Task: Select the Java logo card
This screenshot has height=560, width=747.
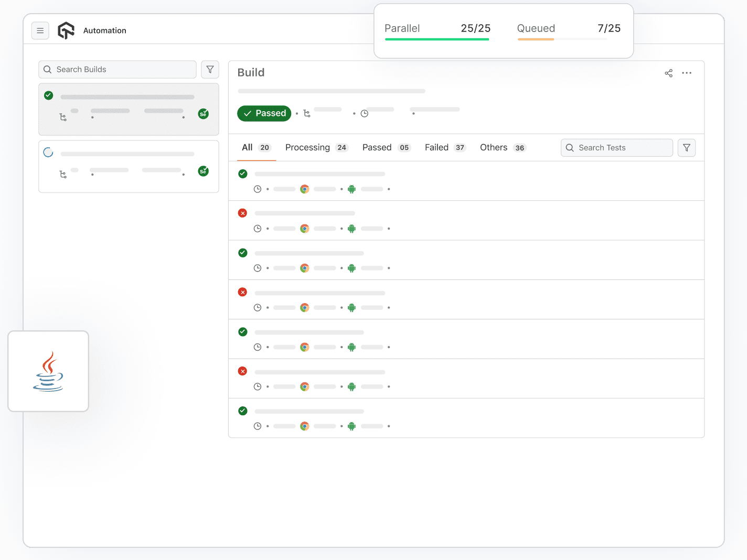Action: pos(48,371)
